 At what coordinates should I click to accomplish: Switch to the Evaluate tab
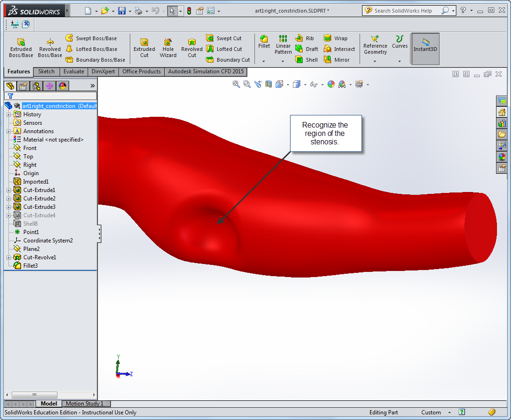pyautogui.click(x=74, y=71)
